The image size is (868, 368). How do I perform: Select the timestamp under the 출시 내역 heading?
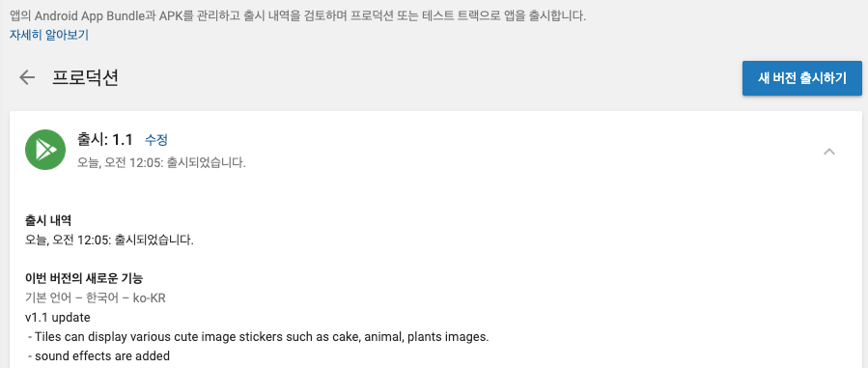point(110,241)
